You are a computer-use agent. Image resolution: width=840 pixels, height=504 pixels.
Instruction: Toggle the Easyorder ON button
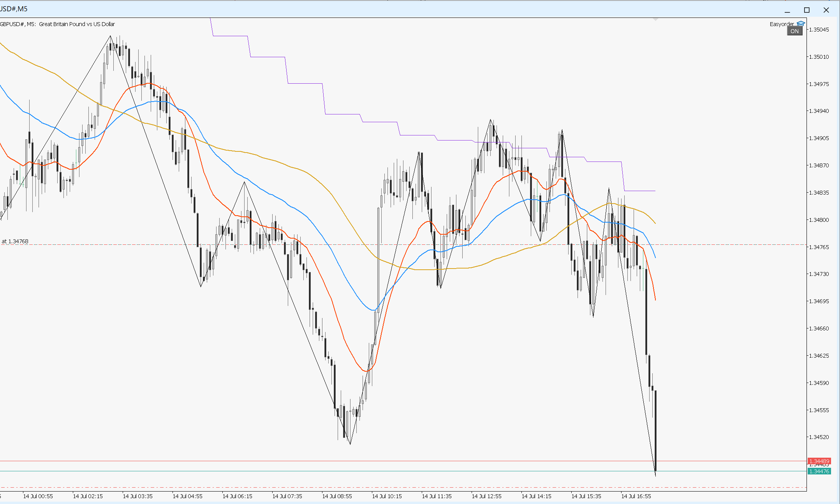(794, 31)
